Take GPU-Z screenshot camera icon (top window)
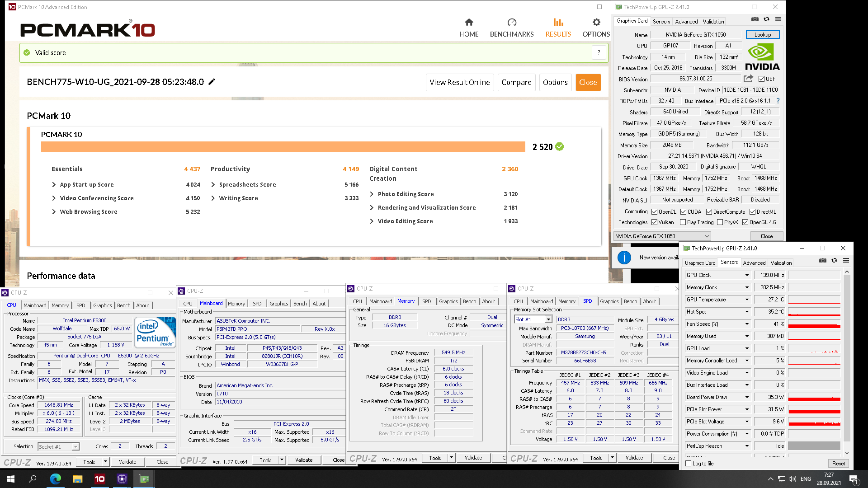 coord(755,19)
